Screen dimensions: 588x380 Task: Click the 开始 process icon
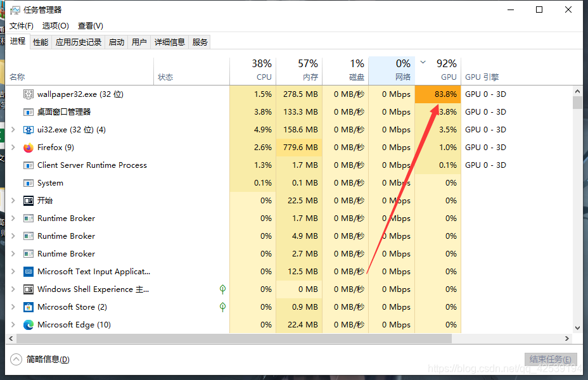click(x=28, y=201)
